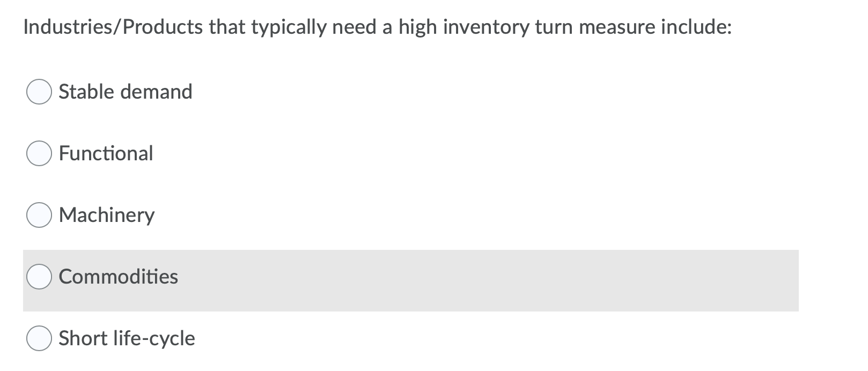Click the Stable demand option label
Screen dimensions: 868x371
126,92
